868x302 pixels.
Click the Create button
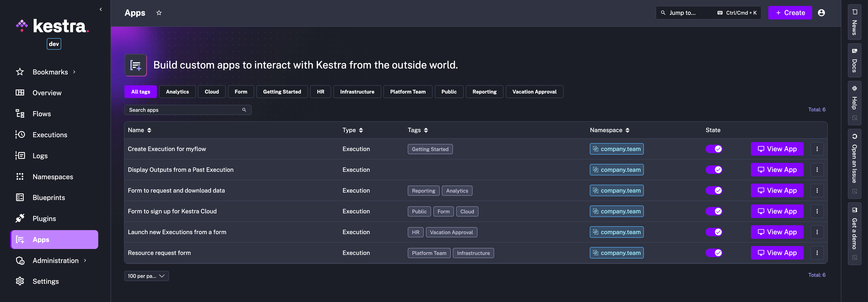coord(790,13)
